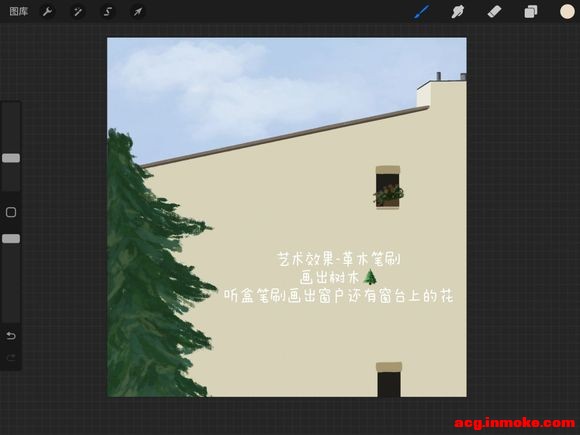Select the blue Brush tool
The width and height of the screenshot is (580, 435).
click(422, 11)
